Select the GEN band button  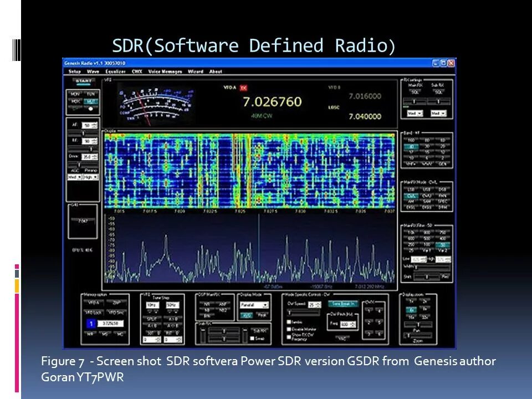click(x=443, y=164)
